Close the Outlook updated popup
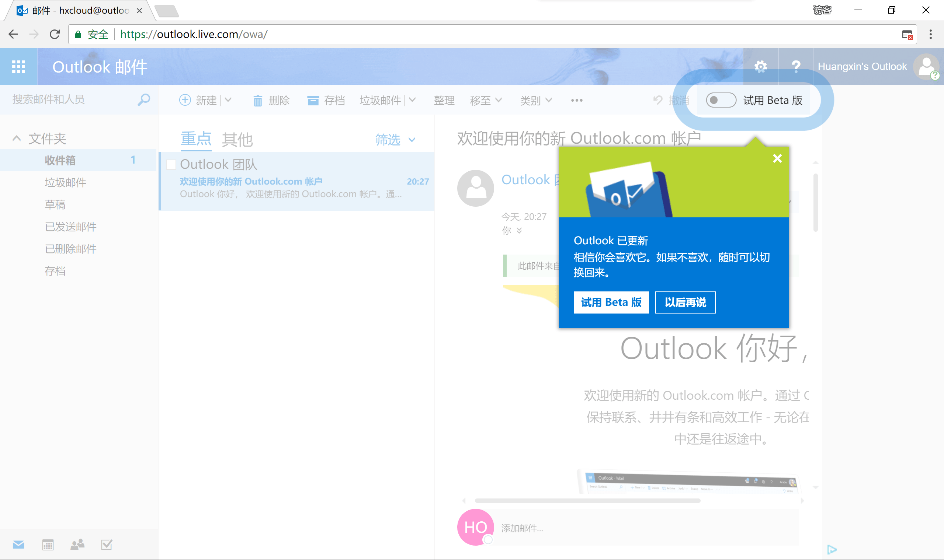 [x=777, y=158]
